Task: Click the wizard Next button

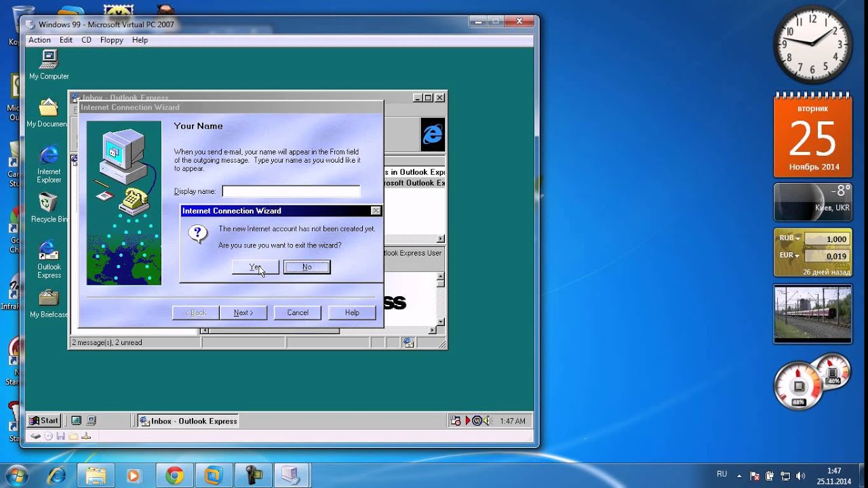Action: (243, 312)
